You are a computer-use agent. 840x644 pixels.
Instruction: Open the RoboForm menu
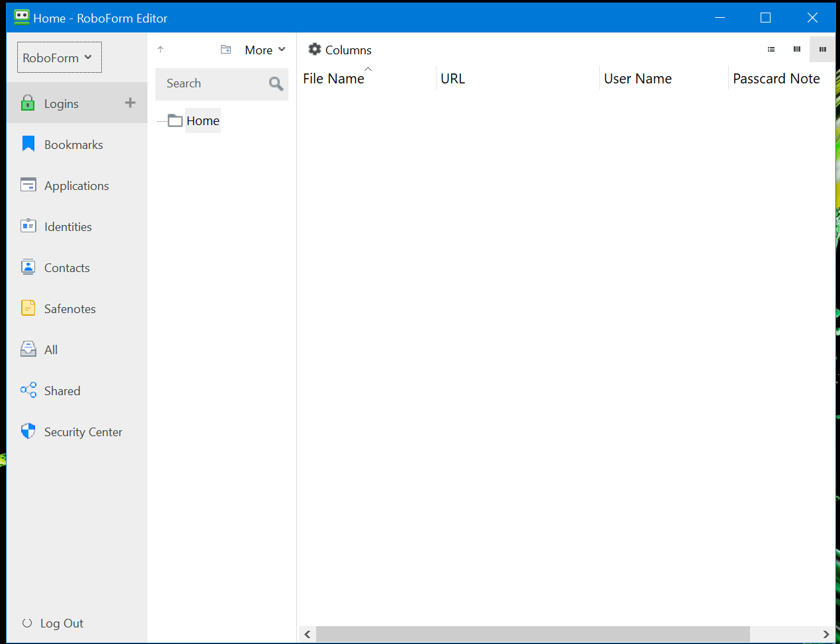pos(59,57)
